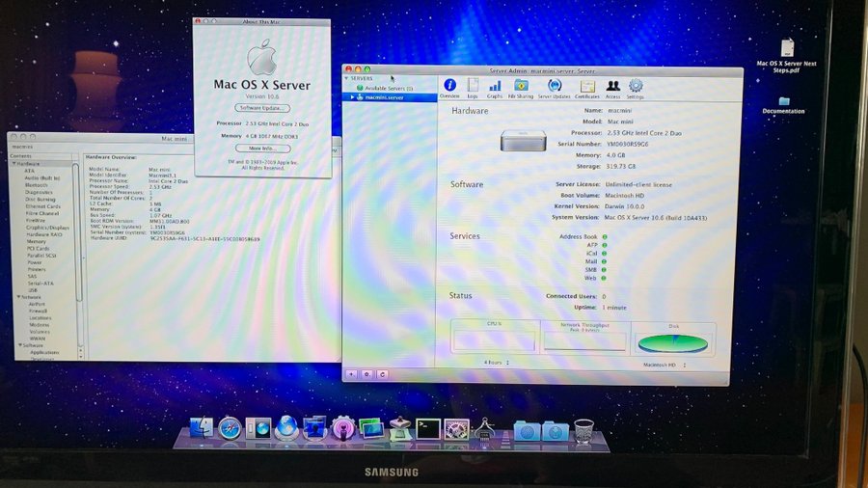
Task: Select AirPort under Network in System Profiler
Action: tap(37, 305)
